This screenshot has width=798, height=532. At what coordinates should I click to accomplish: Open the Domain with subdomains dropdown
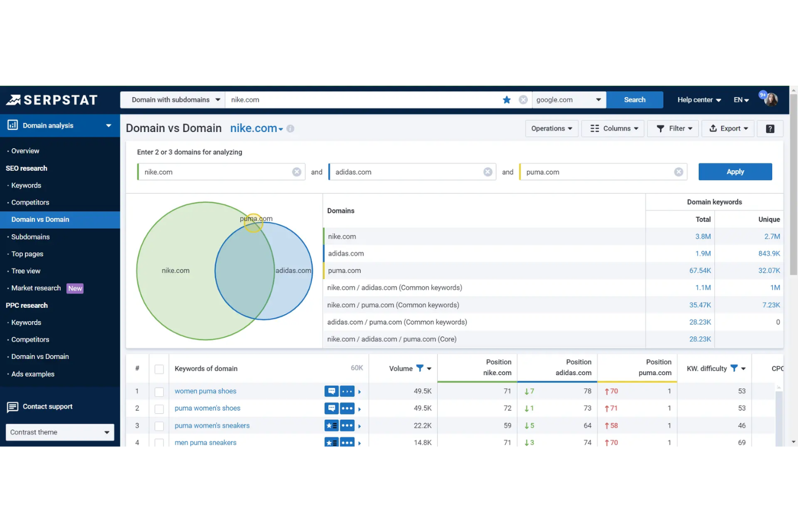[x=171, y=99]
